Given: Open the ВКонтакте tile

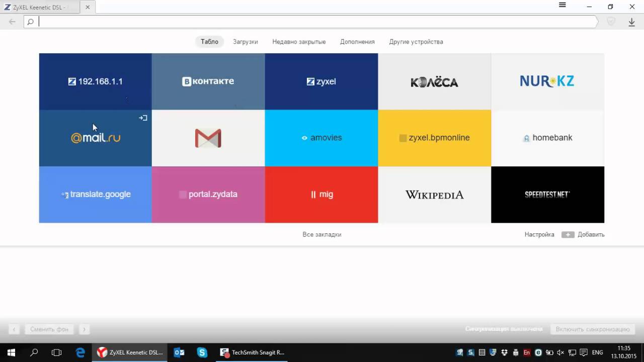Looking at the screenshot, I should 208,81.
